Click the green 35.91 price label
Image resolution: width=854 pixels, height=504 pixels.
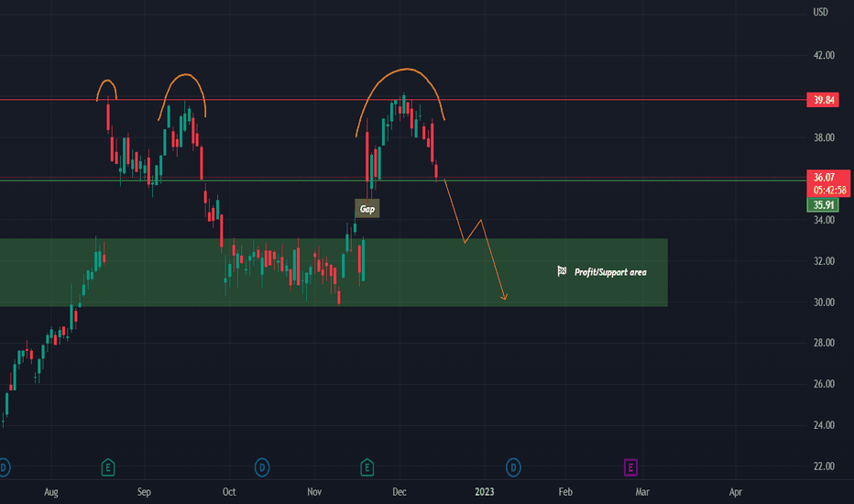tap(823, 205)
